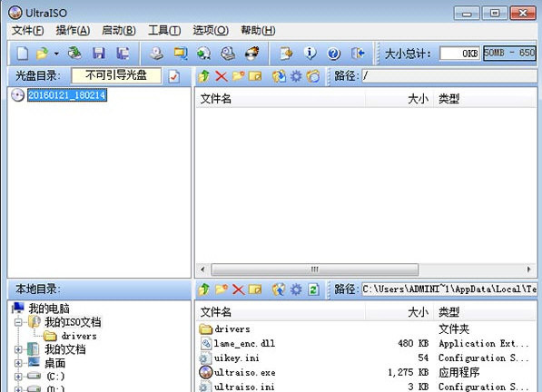
Task: Open the 工具(T) menu
Action: pos(164,30)
